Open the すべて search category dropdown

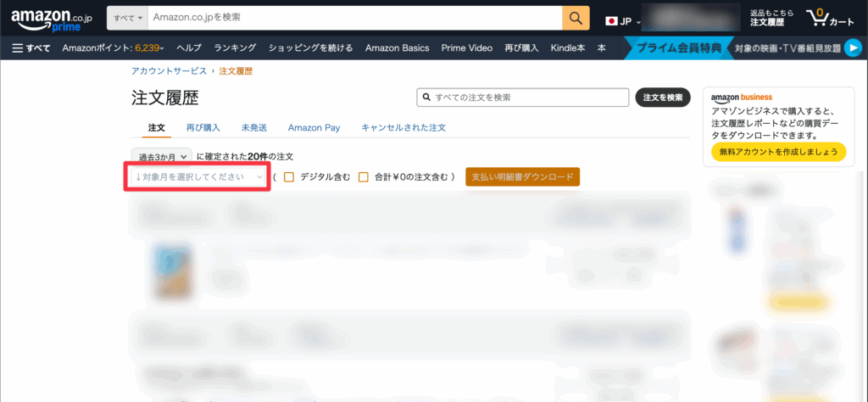128,18
